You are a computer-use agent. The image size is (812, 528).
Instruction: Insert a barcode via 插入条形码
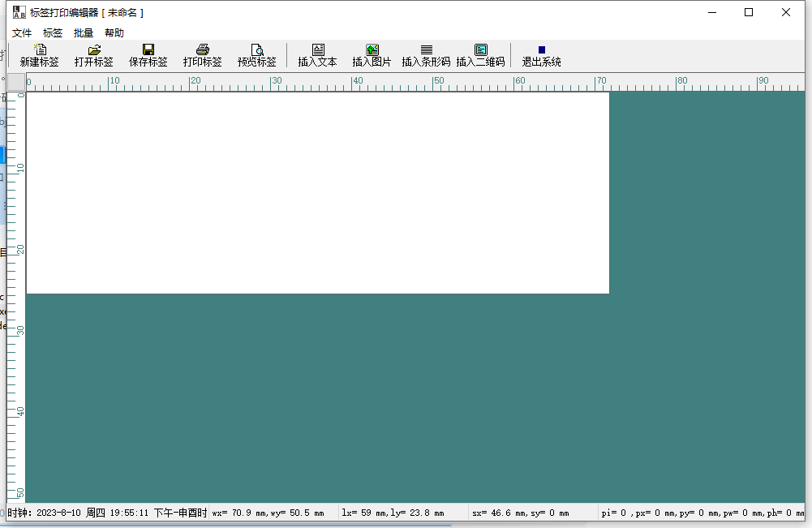pos(426,55)
